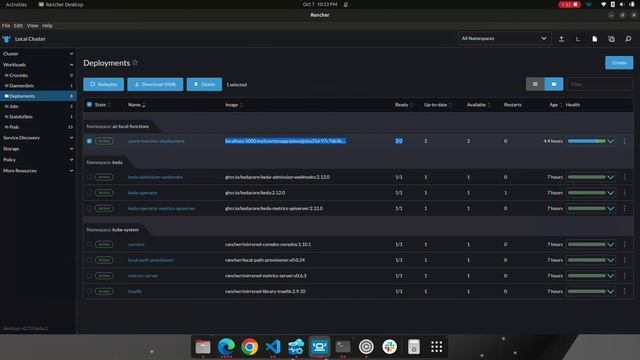Open Visual Studio Code from dock
The width and height of the screenshot is (640, 360).
pyautogui.click(x=273, y=347)
